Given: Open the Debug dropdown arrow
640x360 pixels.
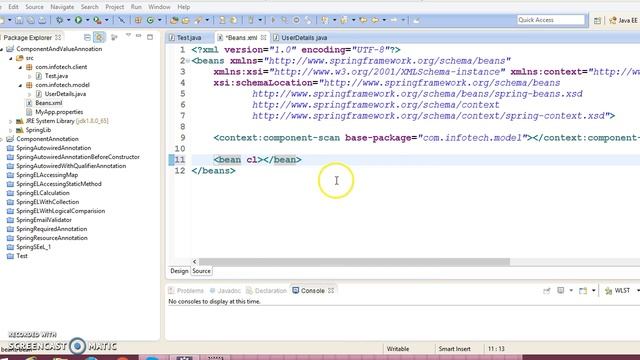Looking at the screenshot, I should [x=68, y=20].
